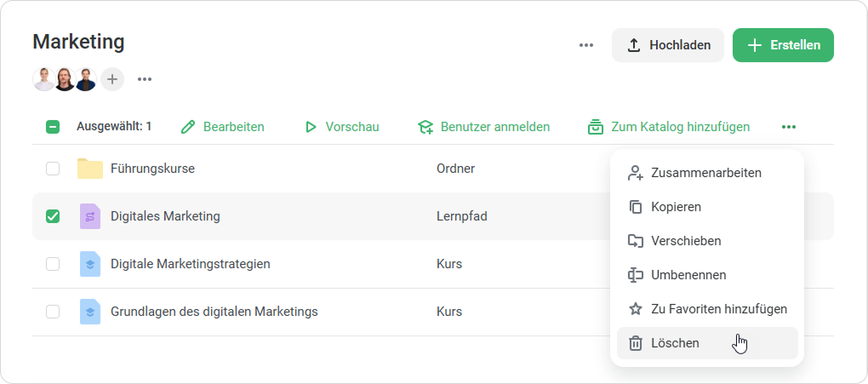Toggle the select-all checkbox in header
Viewport: 868px width, 384px height.
pyautogui.click(x=53, y=127)
